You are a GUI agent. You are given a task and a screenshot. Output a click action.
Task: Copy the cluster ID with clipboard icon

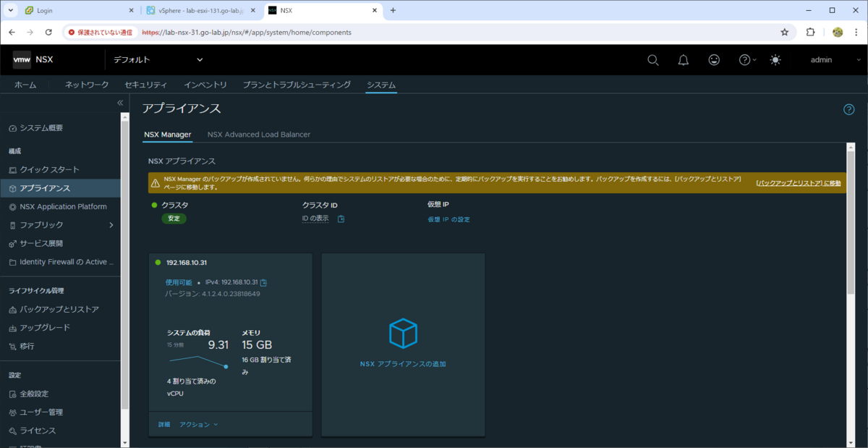click(x=341, y=219)
